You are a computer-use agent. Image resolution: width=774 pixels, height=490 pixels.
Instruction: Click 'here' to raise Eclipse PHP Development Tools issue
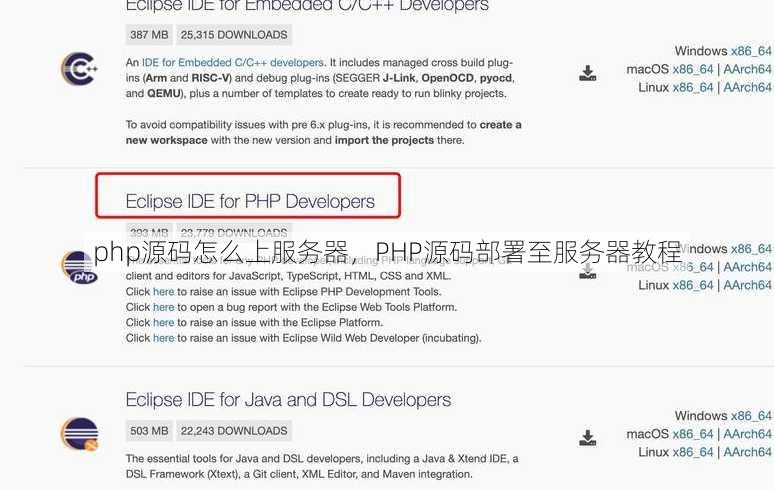pos(163,292)
